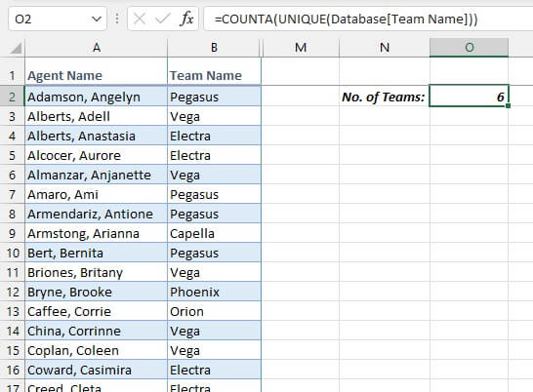Select cell 'Armstong, Arianna'

point(97,233)
